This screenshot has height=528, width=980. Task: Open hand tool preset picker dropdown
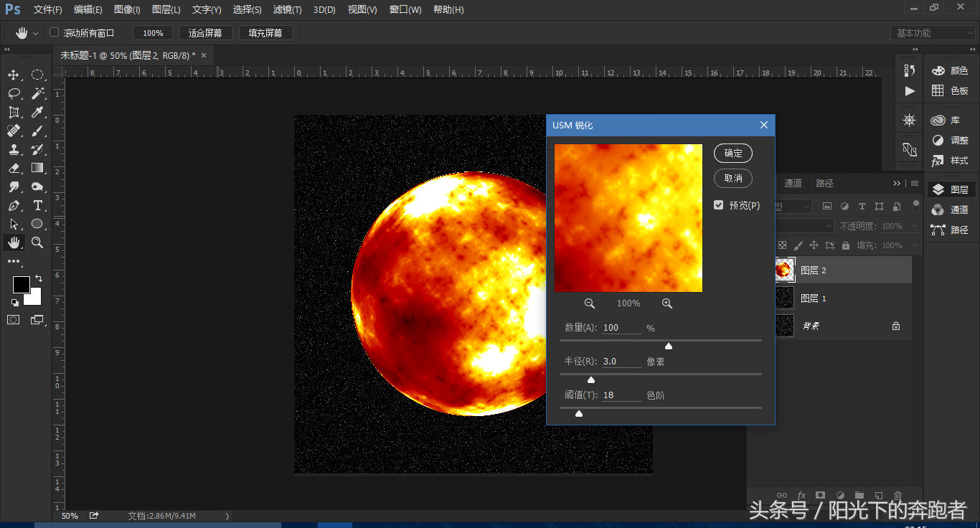point(35,33)
